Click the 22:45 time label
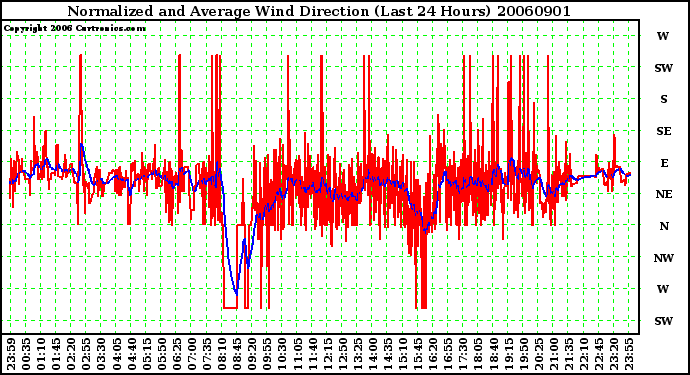 (599, 354)
